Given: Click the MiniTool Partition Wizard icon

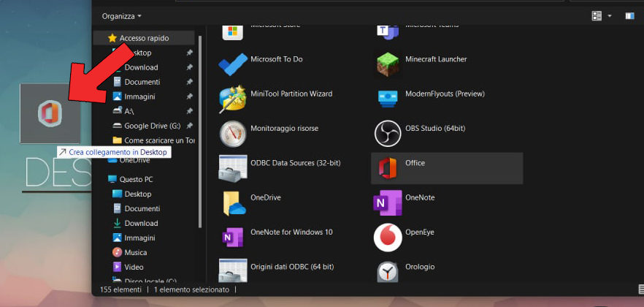Looking at the screenshot, I should (x=234, y=99).
